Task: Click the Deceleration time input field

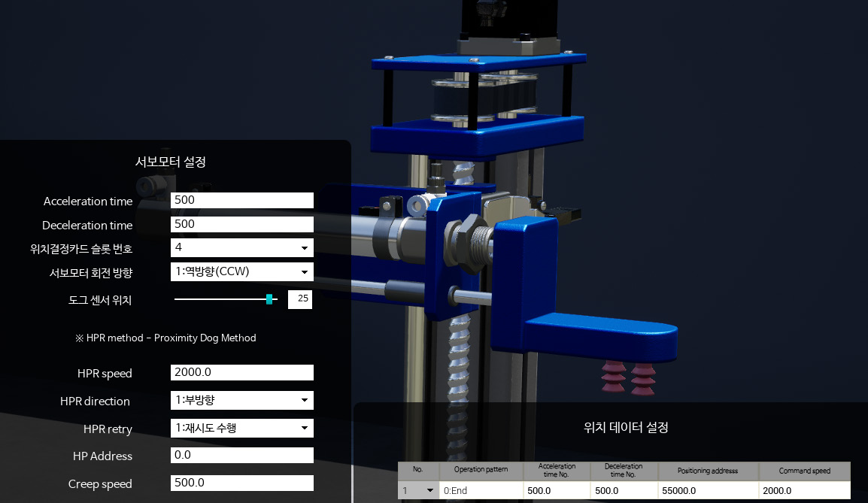Action: (241, 223)
